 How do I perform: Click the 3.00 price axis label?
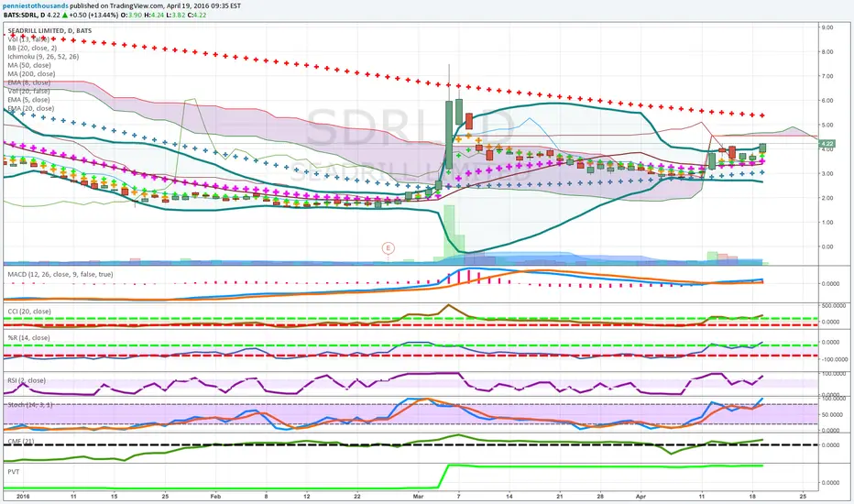(827, 174)
